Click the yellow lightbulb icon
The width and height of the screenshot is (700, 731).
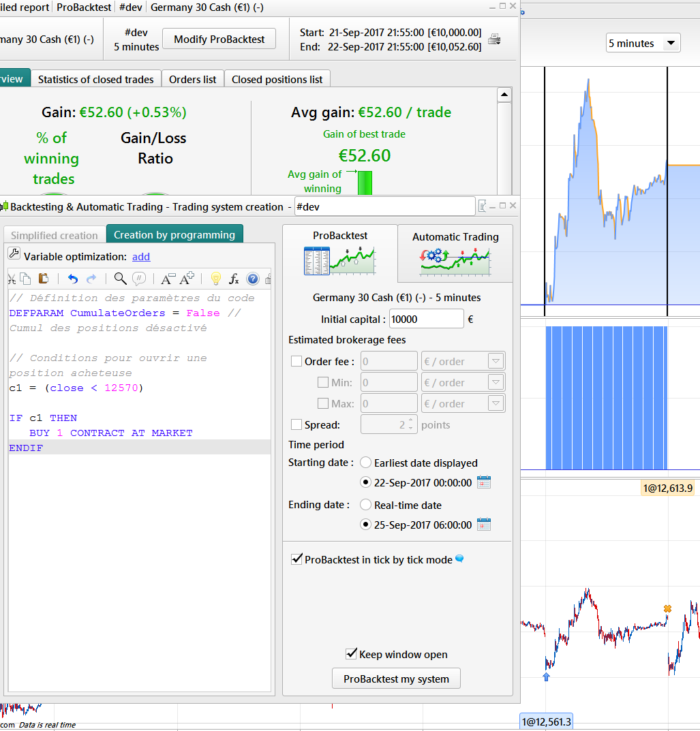coord(215,279)
